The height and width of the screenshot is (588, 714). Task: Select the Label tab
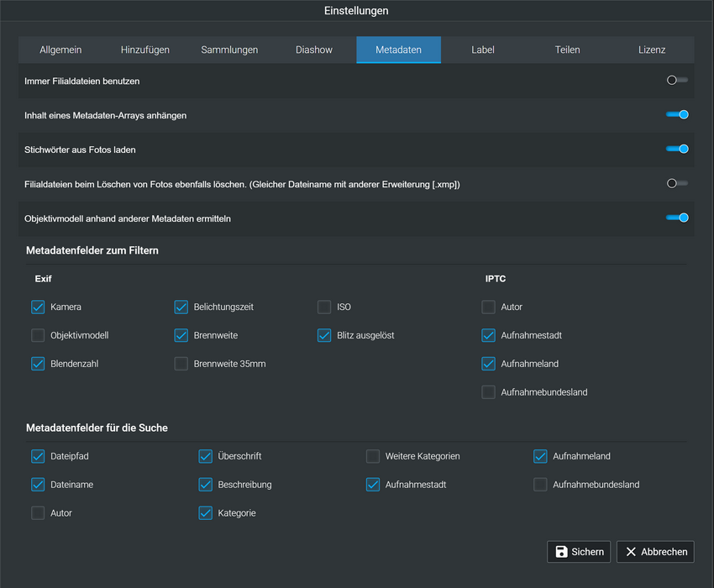pyautogui.click(x=483, y=50)
